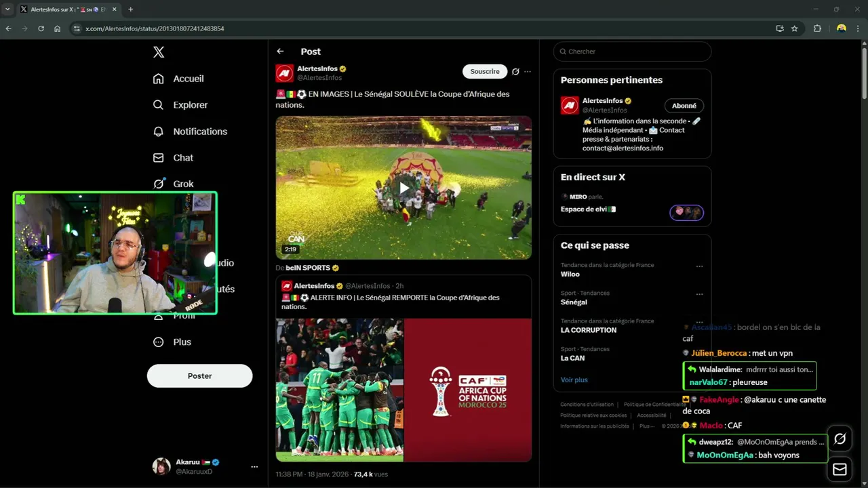
Task: Click the page vertical scrollbar
Action: [x=864, y=75]
